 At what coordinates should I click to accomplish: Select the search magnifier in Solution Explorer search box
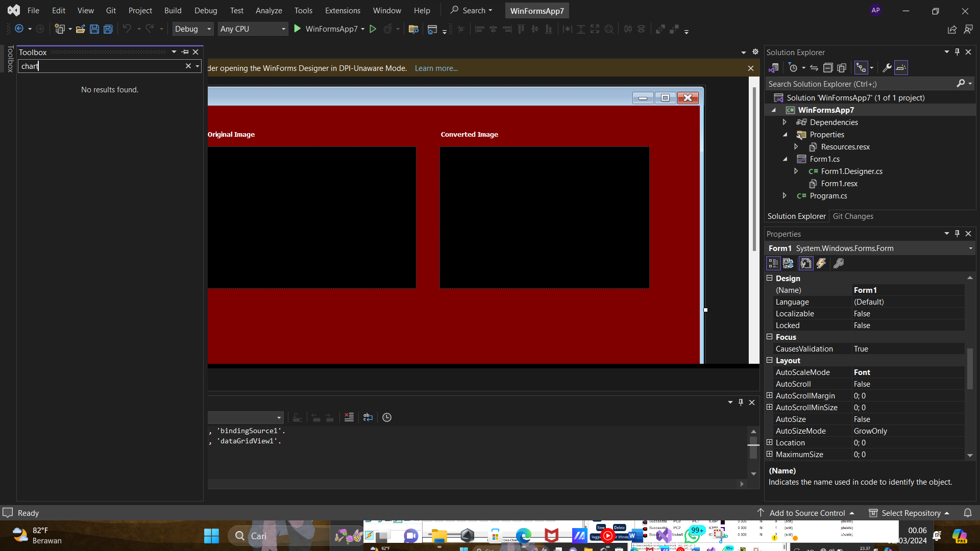click(961, 84)
